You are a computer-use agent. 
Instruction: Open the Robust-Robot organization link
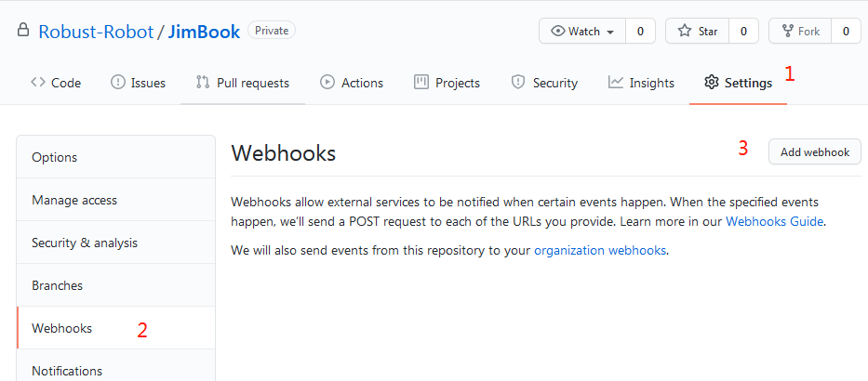click(96, 32)
